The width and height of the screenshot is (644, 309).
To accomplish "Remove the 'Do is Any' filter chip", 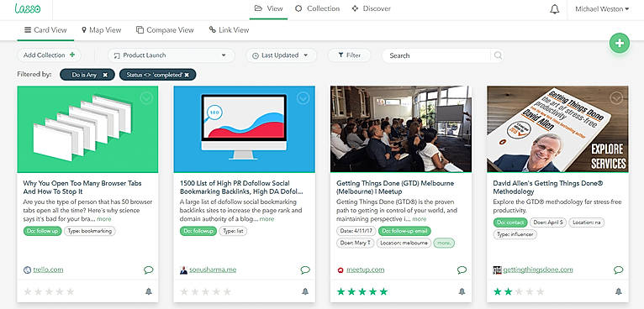I will coord(105,75).
